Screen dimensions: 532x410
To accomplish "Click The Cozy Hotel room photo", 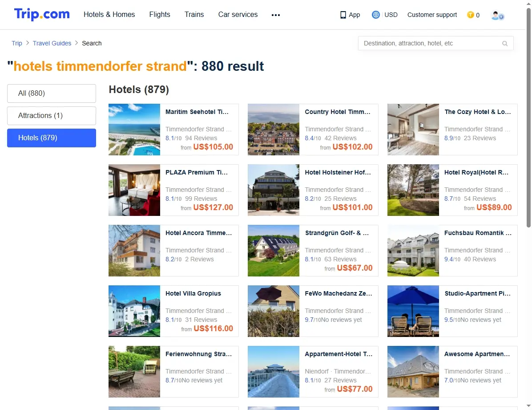I will pos(413,130).
